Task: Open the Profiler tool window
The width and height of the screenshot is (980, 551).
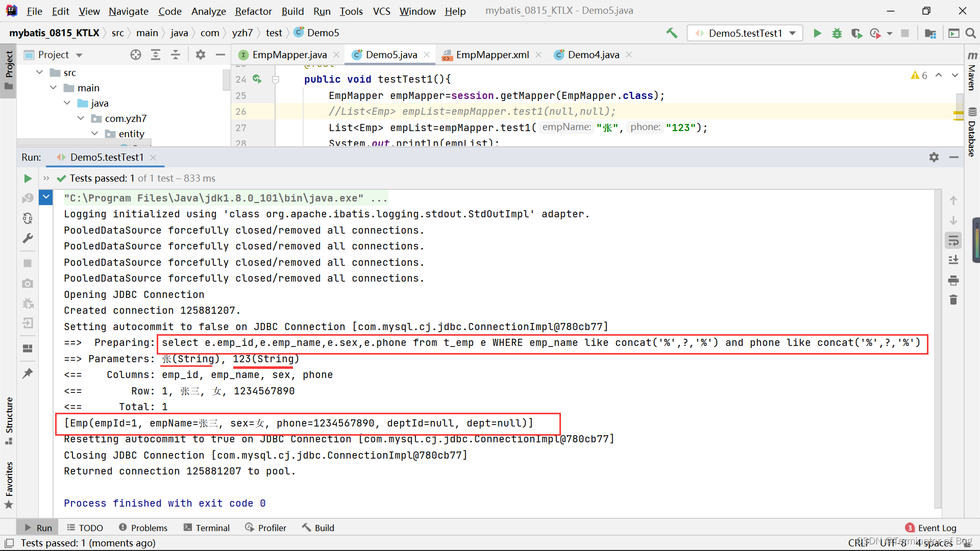Action: [265, 528]
